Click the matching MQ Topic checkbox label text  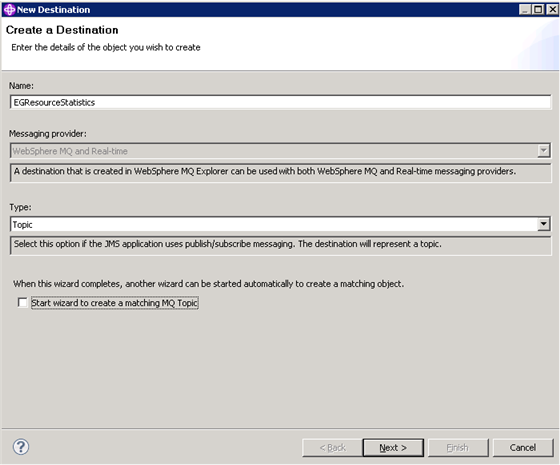pyautogui.click(x=114, y=303)
